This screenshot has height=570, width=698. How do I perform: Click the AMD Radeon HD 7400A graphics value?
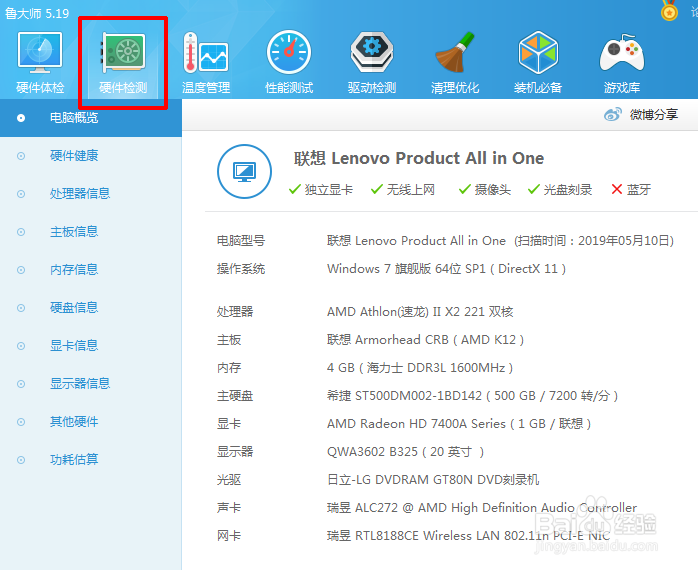coord(459,424)
